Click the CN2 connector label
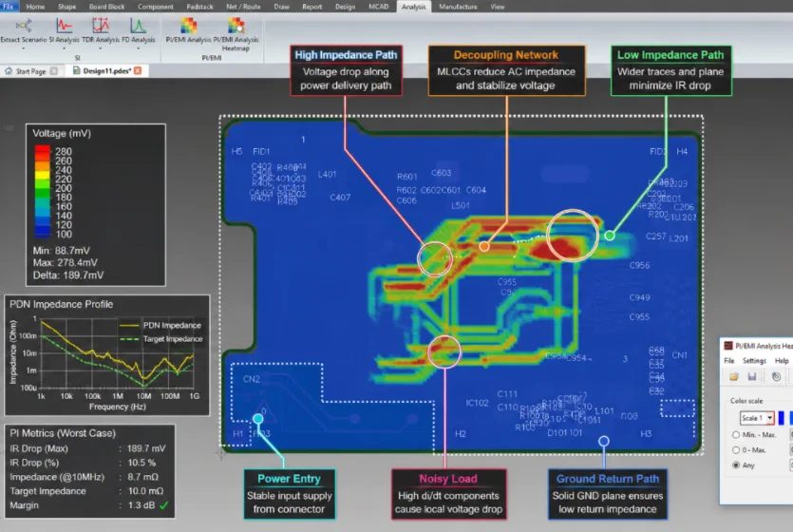The width and height of the screenshot is (793, 532). click(x=252, y=379)
